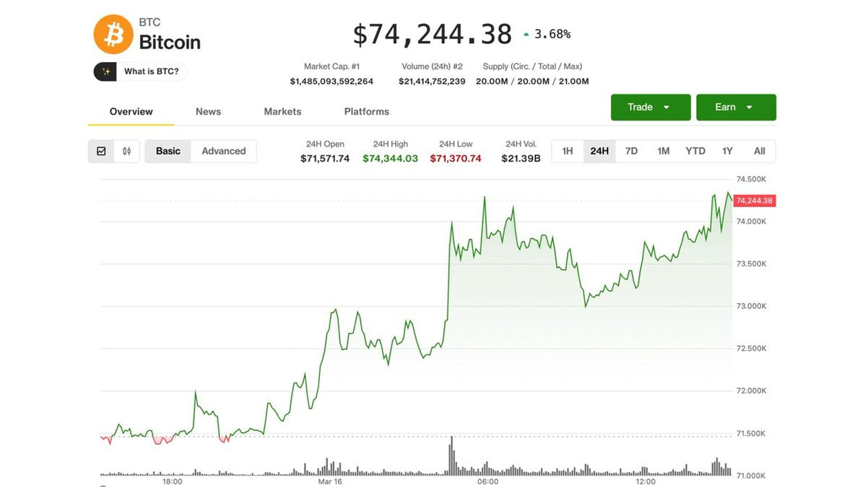The width and height of the screenshot is (868, 487).
Task: Select the All time range
Action: click(x=759, y=151)
